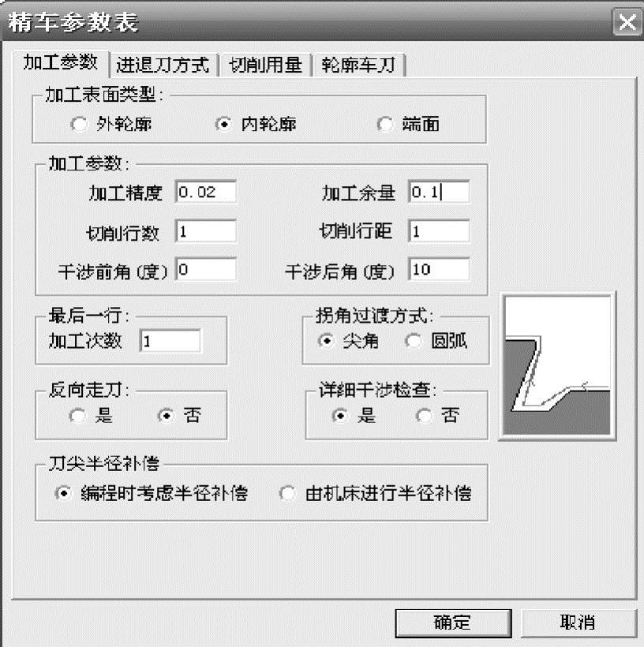Screen dimensions: 644x647
Task: Select 内轮廓 radio button
Action: coord(223,124)
